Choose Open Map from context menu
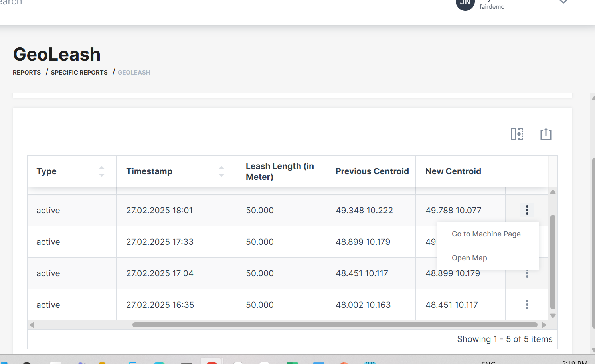This screenshot has height=364, width=595. coord(469,258)
